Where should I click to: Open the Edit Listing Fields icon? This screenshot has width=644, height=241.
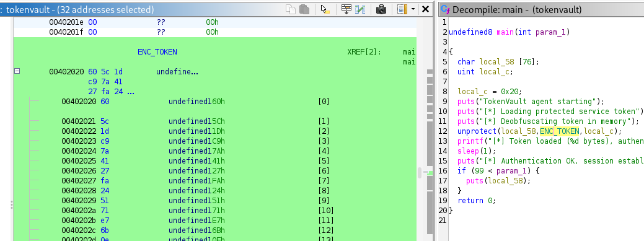point(346,9)
